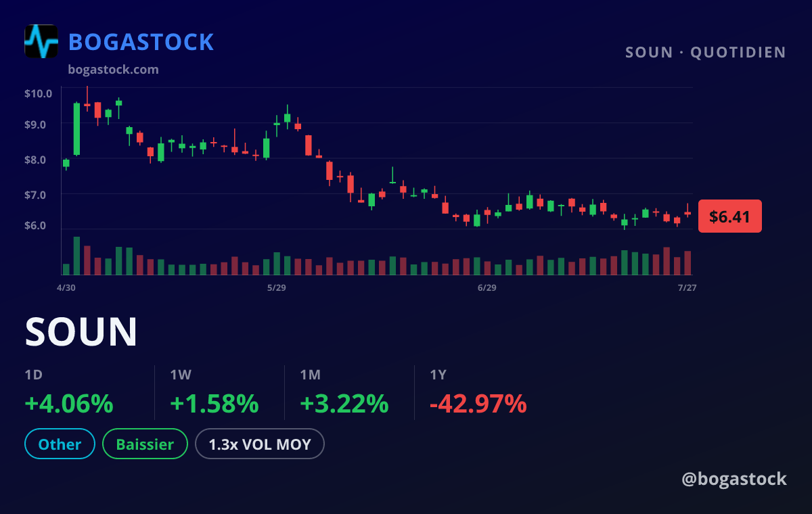Select the red $6.41 price tag
This screenshot has width=812, height=514.
[x=730, y=216]
